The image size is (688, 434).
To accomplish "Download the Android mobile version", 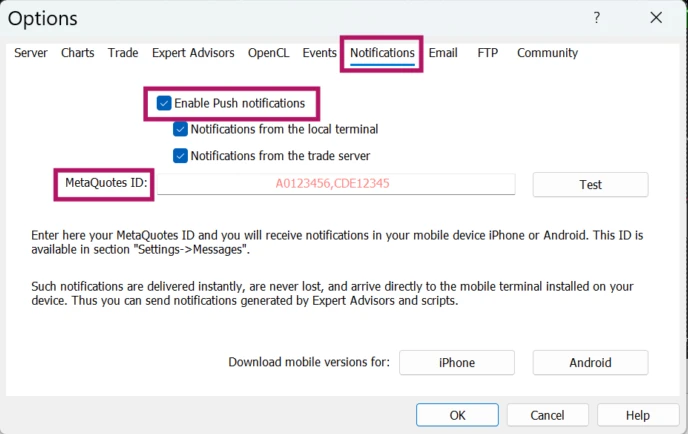I will tap(590, 362).
